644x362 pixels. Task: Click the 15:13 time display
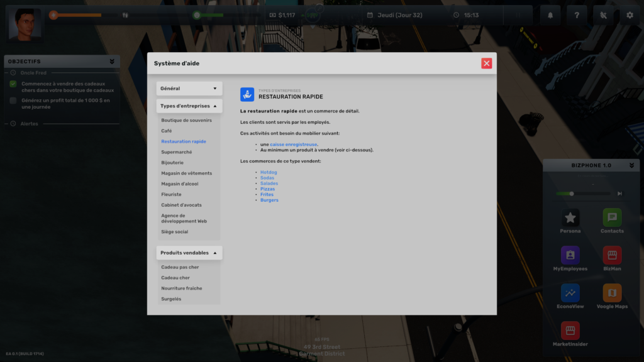(471, 15)
